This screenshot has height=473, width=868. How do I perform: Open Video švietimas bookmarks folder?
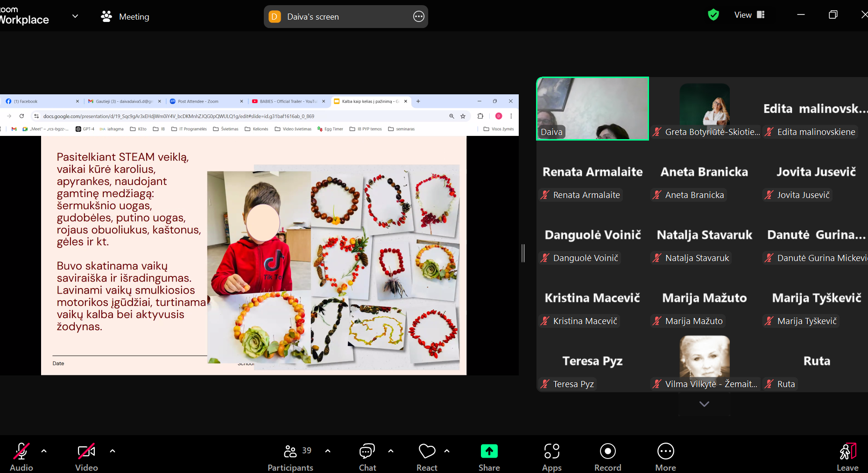(x=293, y=129)
